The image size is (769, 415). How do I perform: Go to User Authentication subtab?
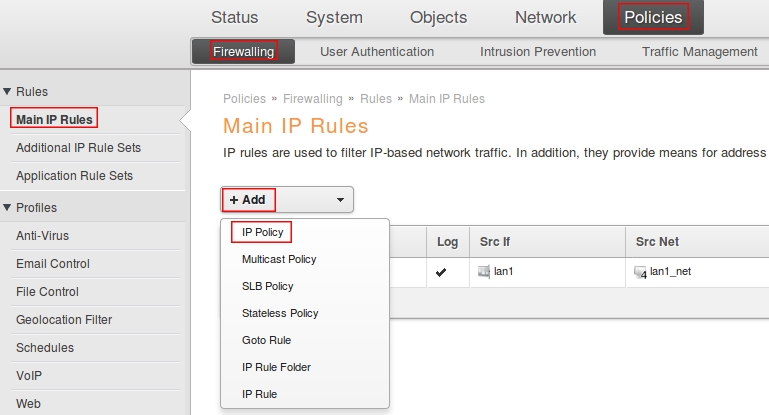point(377,51)
